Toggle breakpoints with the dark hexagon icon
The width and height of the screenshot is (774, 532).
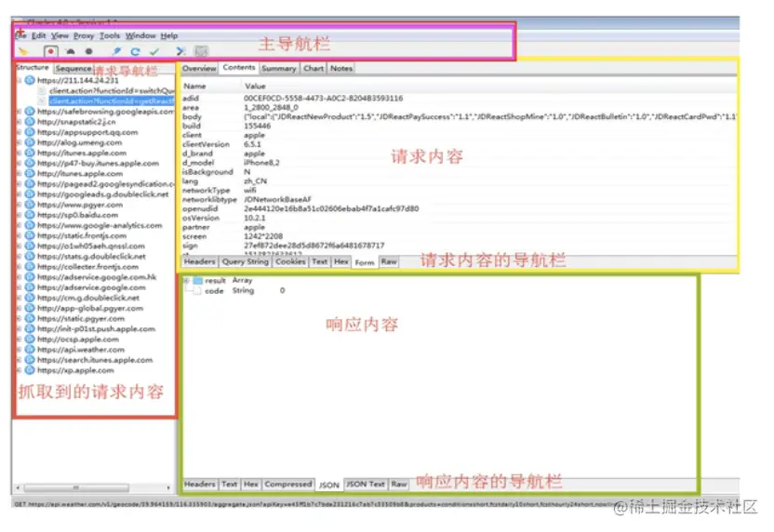coord(89,51)
